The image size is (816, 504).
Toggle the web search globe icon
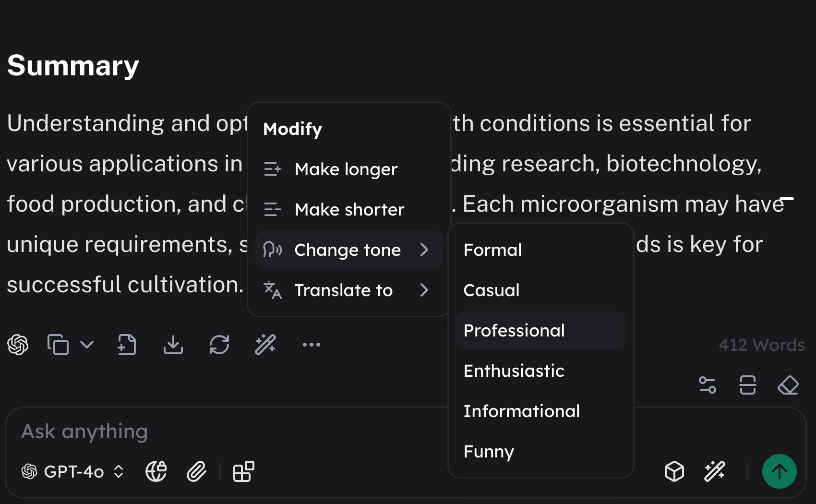tap(156, 471)
